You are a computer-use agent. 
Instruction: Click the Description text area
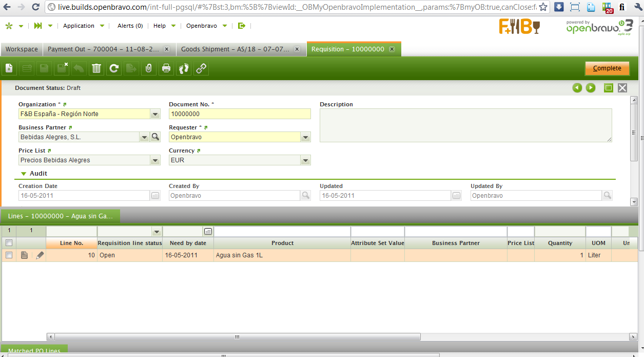coord(465,125)
